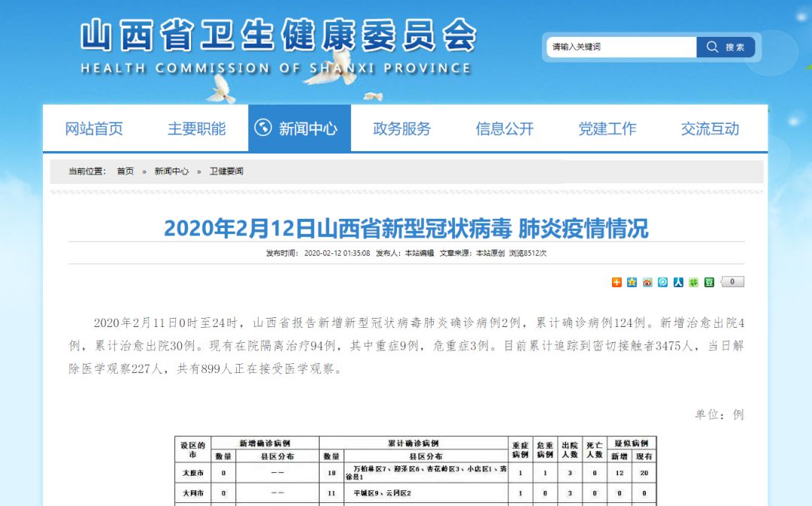Open more sharing options via plus icon
This screenshot has height=506, width=812.
coord(617,281)
